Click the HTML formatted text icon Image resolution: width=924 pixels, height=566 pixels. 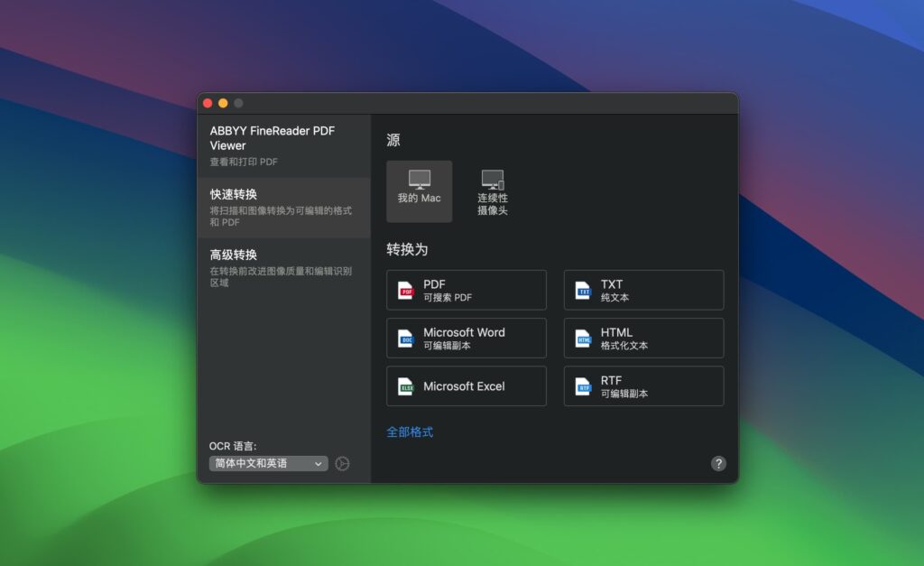pos(585,338)
